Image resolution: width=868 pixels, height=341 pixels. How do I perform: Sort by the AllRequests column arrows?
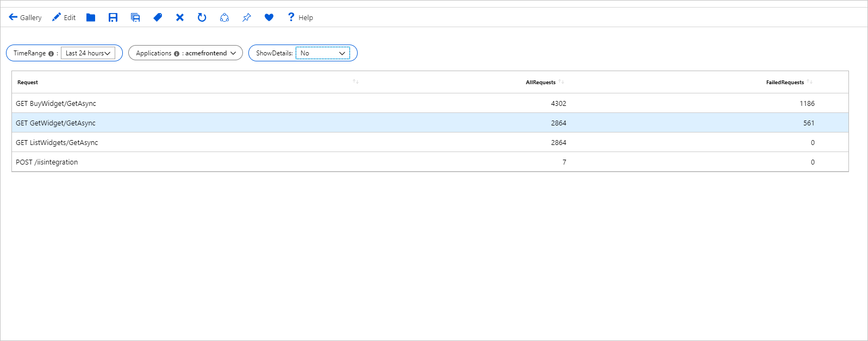click(x=561, y=81)
